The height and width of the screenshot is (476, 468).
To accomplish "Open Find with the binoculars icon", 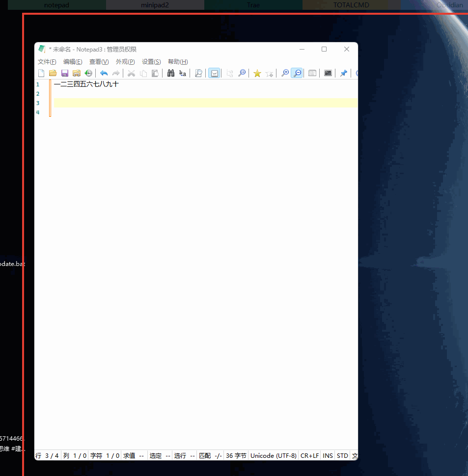I will [x=171, y=73].
